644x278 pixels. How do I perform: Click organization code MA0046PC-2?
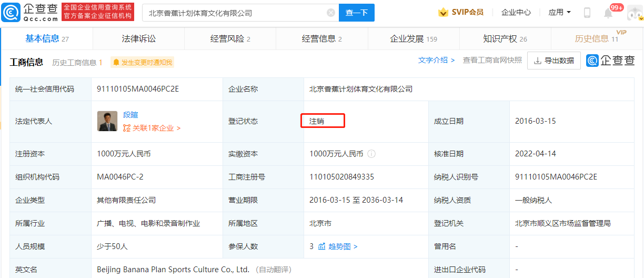pyautogui.click(x=120, y=177)
